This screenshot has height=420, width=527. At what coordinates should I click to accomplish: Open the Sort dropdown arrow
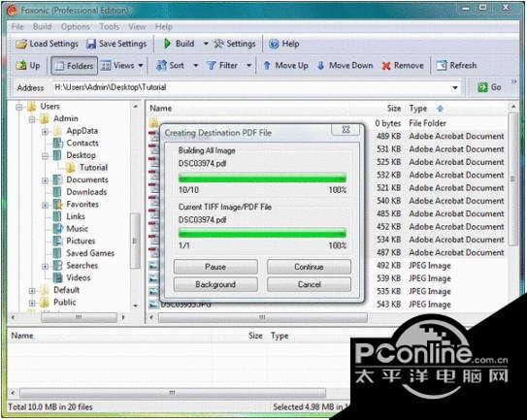click(196, 66)
